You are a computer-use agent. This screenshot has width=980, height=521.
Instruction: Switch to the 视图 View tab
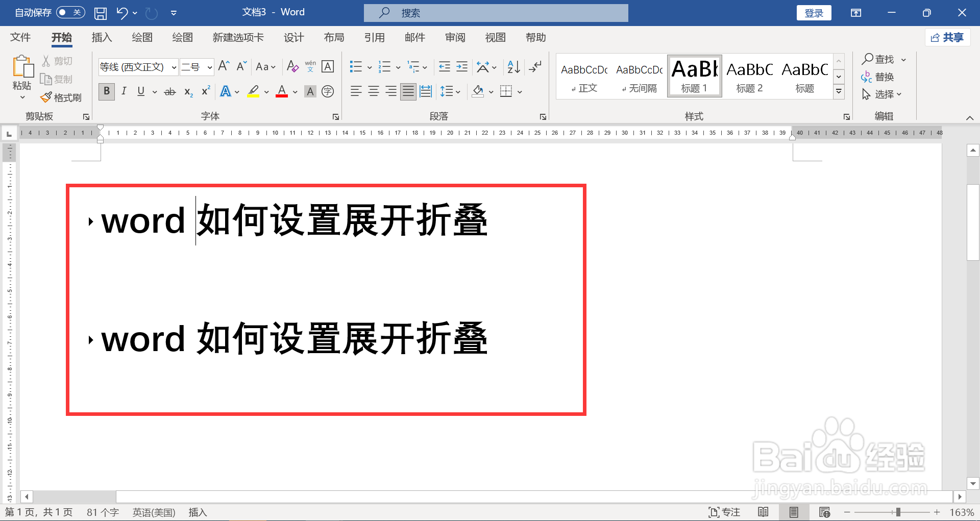click(x=496, y=38)
